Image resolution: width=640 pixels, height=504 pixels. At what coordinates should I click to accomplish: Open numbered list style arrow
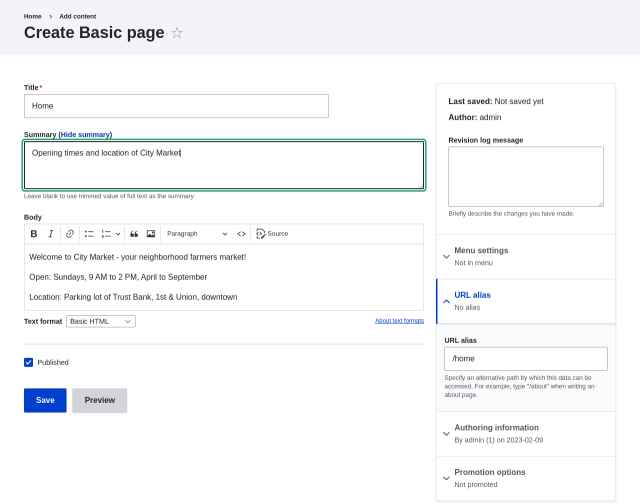coord(118,234)
